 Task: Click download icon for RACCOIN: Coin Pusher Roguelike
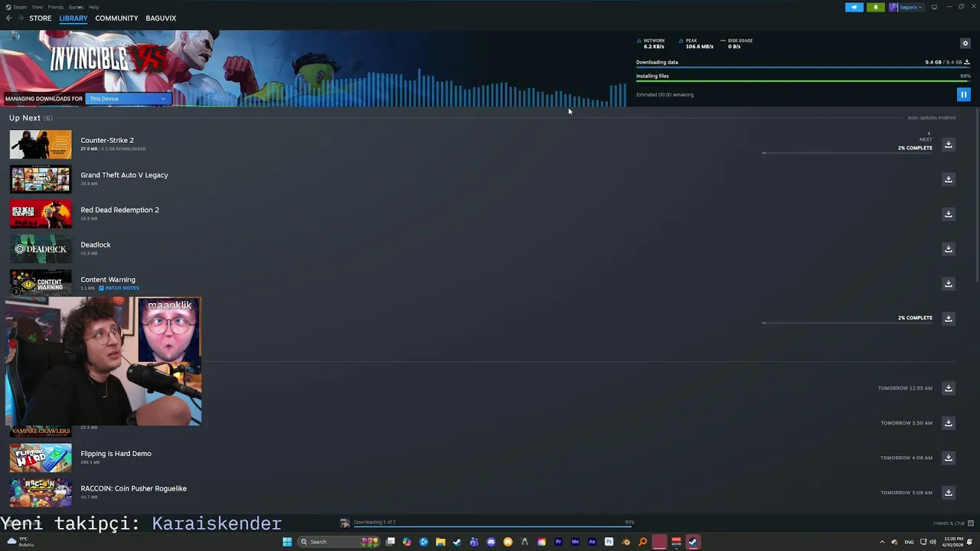coord(948,492)
